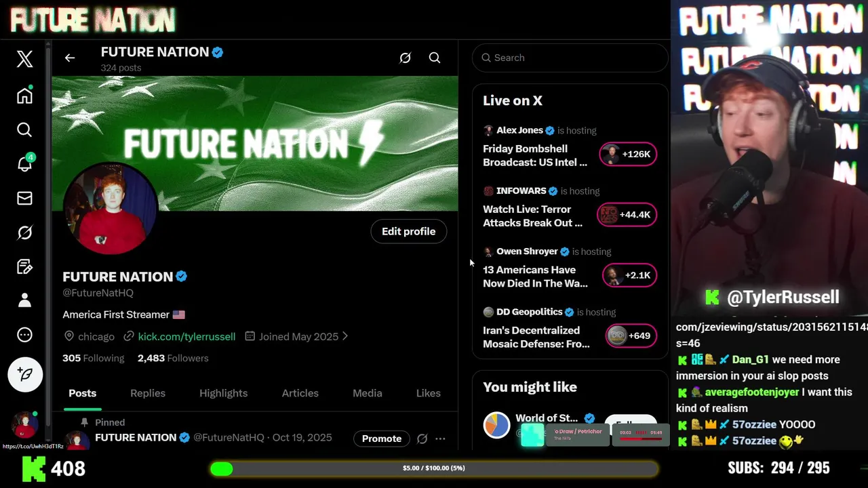Join DD Geopolitics +649 listeners pill

coord(631,335)
